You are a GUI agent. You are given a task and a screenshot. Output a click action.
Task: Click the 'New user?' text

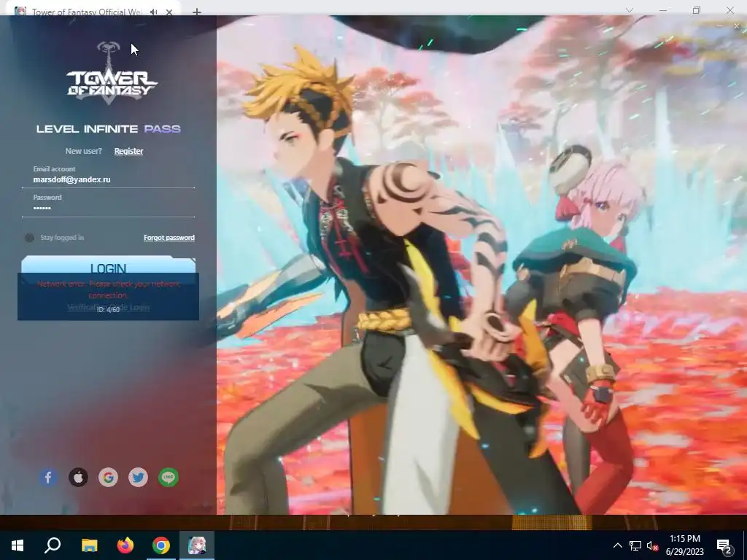[x=83, y=151]
